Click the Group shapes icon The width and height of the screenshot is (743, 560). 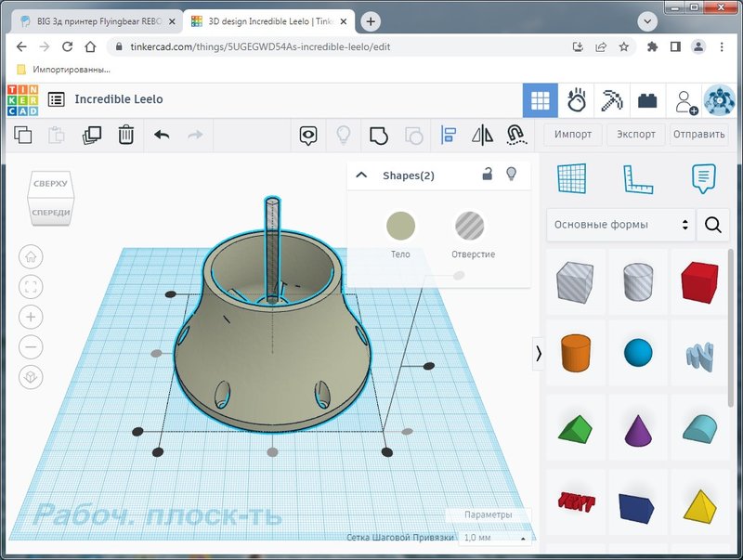tap(378, 136)
